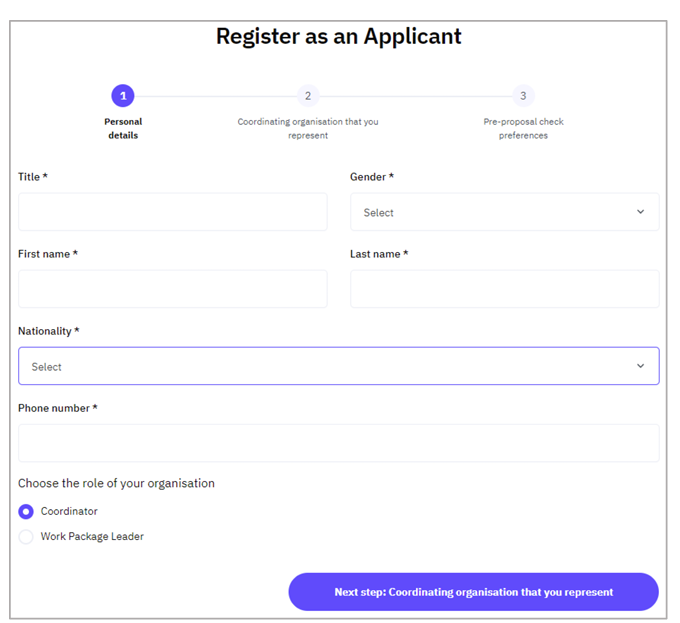The image size is (680, 623).
Task: Go to Coordinating organisation that you represent step
Action: pos(308,128)
